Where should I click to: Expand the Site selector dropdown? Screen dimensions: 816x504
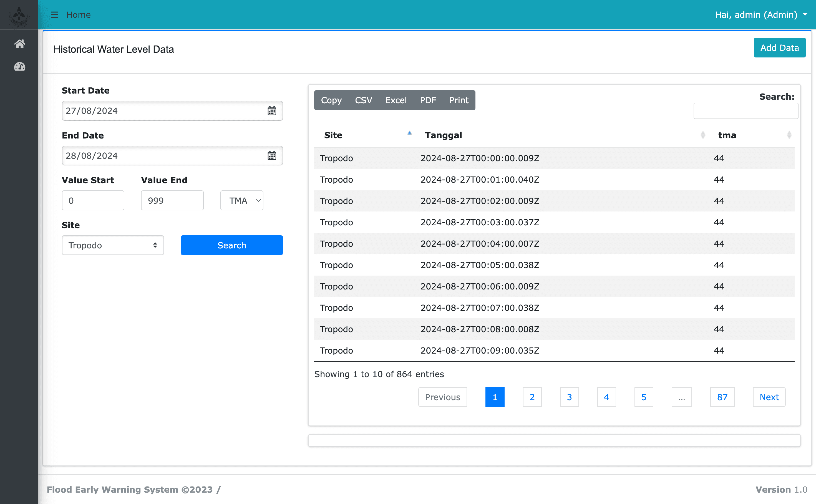[x=112, y=245]
